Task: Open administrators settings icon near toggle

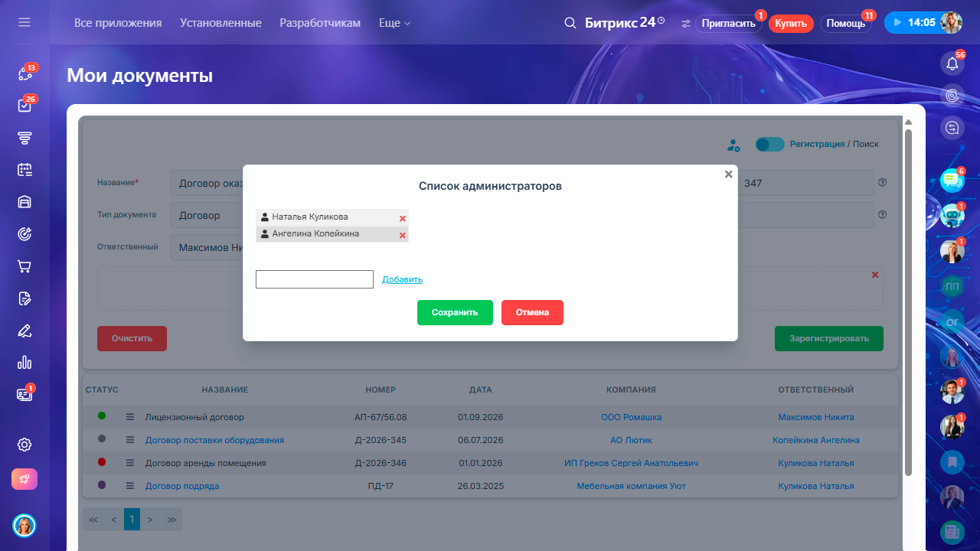Action: tap(733, 145)
